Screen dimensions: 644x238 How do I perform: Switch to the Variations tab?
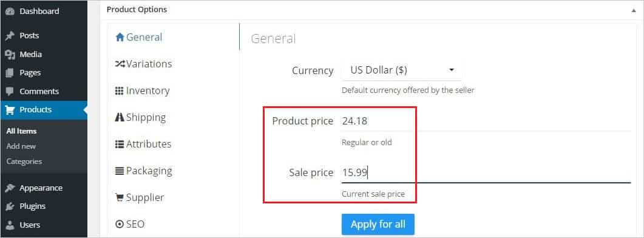coord(143,64)
